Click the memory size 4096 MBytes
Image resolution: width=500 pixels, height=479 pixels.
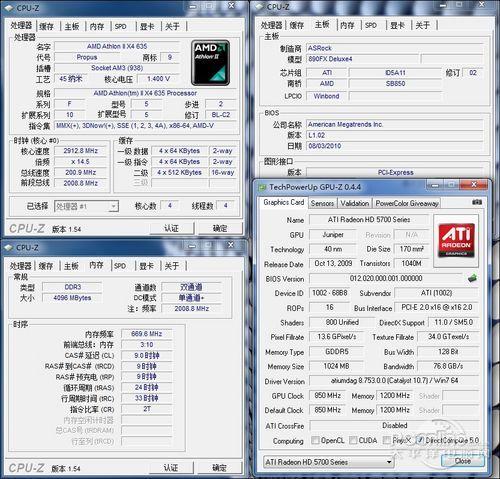click(x=72, y=298)
